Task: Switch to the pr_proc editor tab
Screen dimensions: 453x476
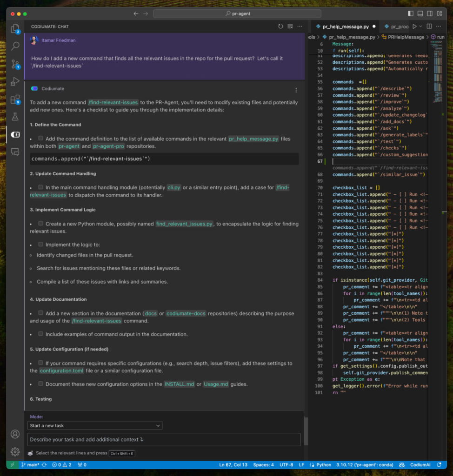Action: click(396, 26)
